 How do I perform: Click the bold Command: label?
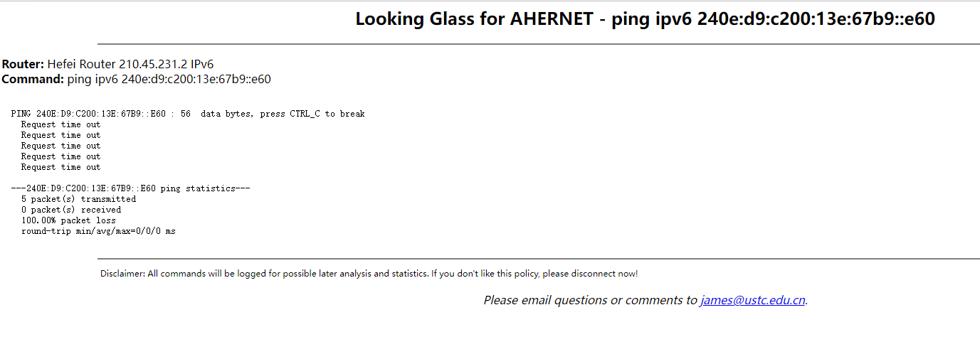point(33,79)
